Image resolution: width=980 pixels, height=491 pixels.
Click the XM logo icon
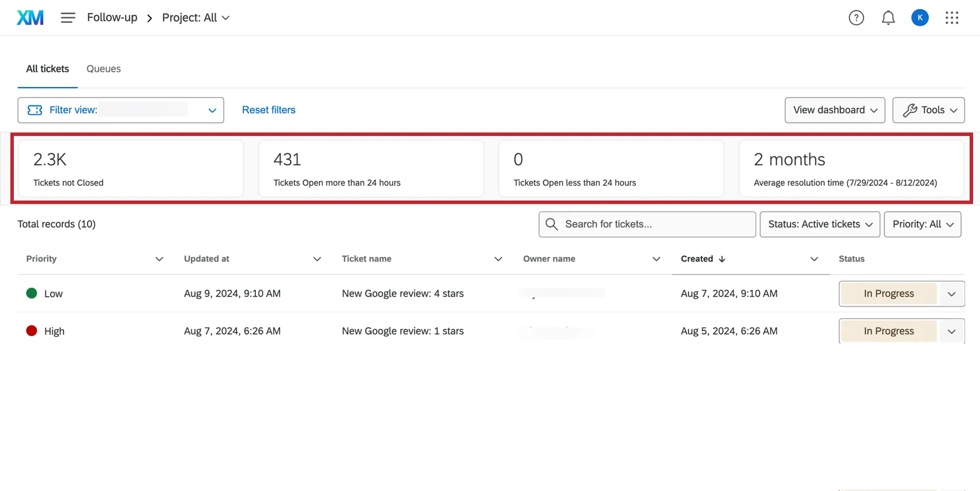click(30, 18)
